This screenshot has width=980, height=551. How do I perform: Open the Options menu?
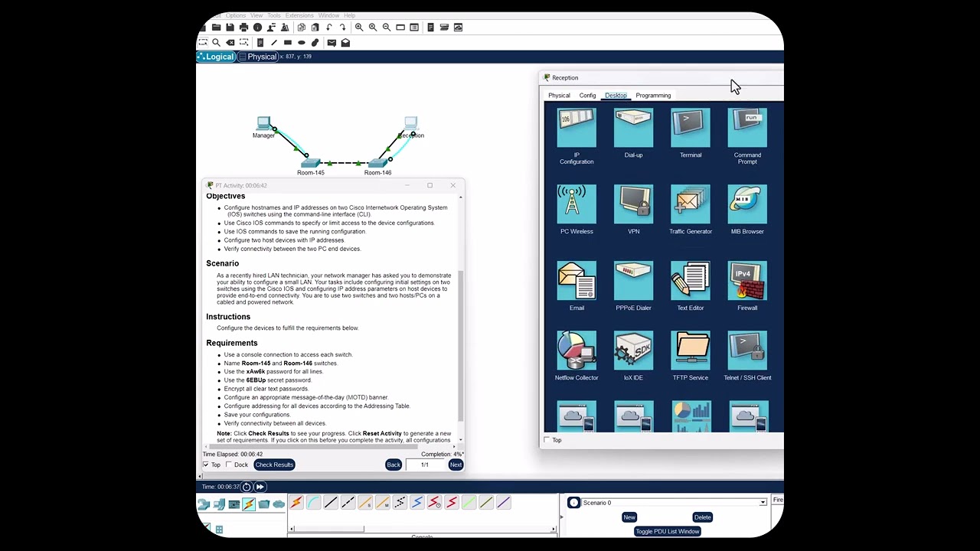pos(236,15)
